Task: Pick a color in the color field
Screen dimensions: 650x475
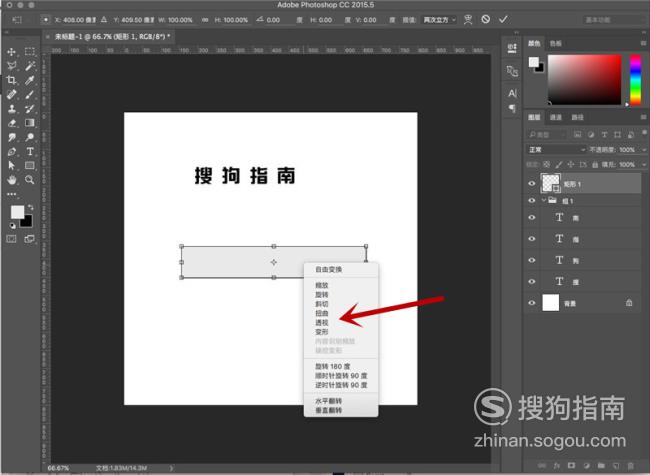Action: (585, 79)
